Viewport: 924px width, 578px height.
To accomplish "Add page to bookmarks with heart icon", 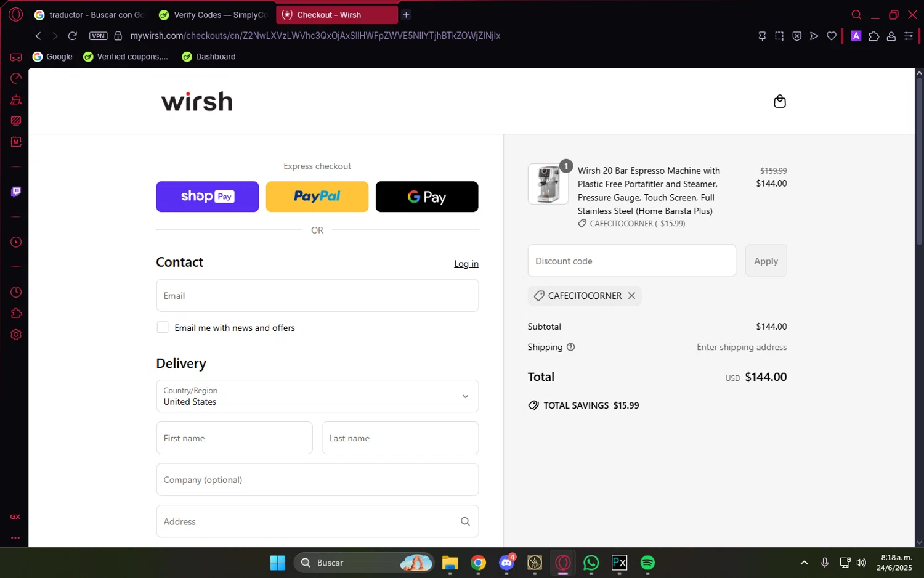I will [831, 36].
